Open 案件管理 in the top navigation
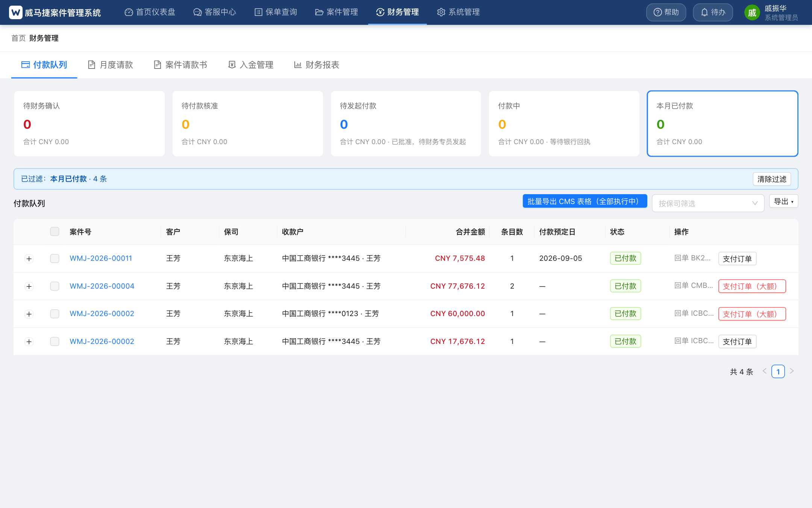812x508 pixels. point(336,12)
